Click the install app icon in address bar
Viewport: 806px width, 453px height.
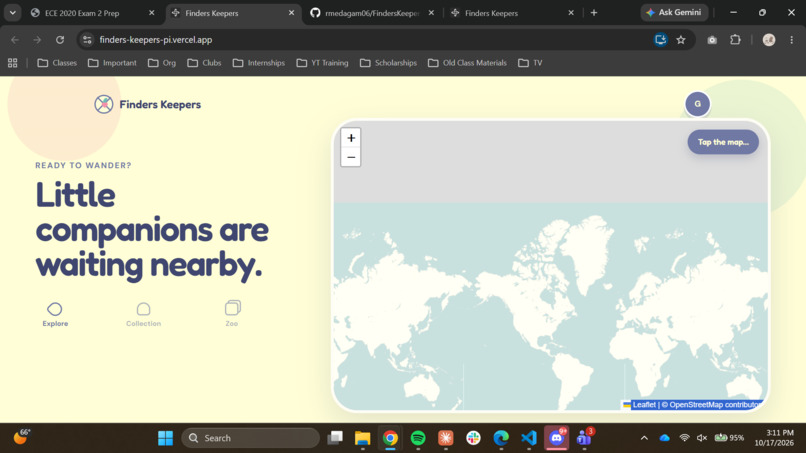click(x=661, y=40)
